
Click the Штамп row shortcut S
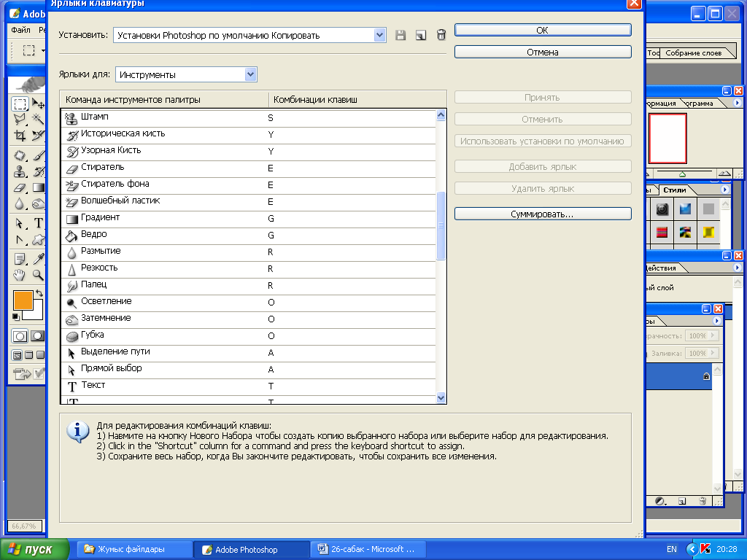(271, 118)
